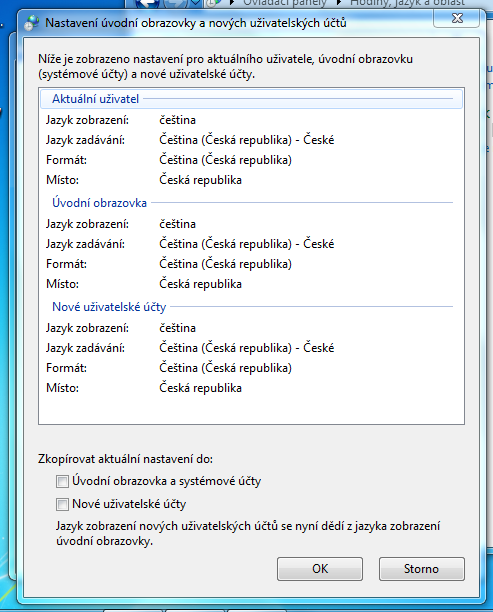
Task: Click the forward arrow in the background window
Action: [176, 3]
